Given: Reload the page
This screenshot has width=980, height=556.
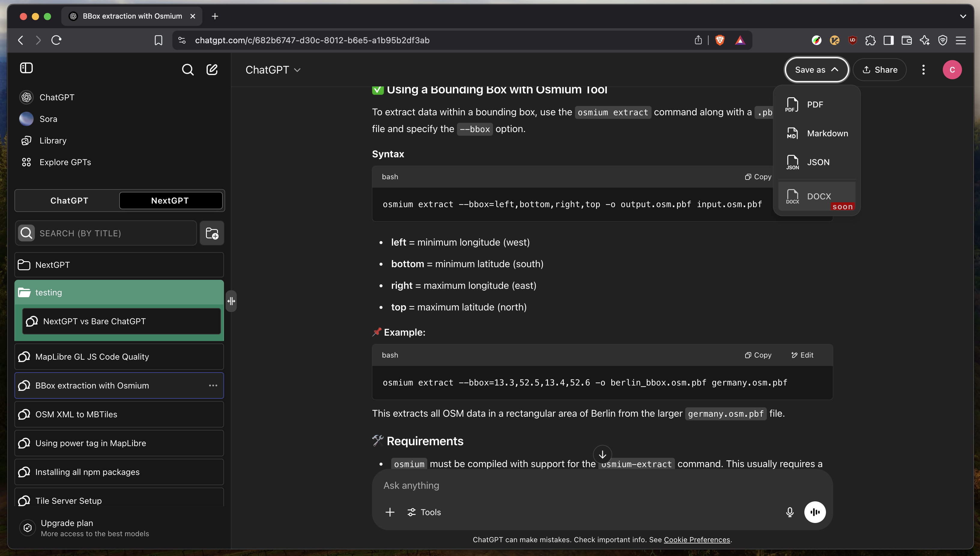Looking at the screenshot, I should click(56, 40).
